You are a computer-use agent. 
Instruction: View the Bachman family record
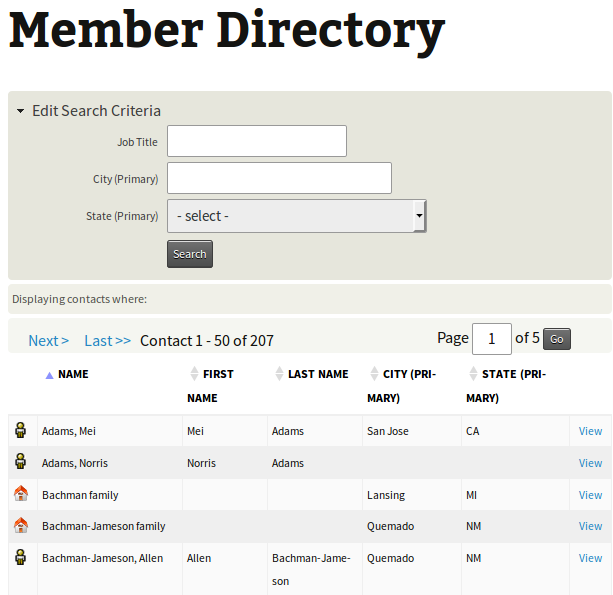pyautogui.click(x=590, y=495)
